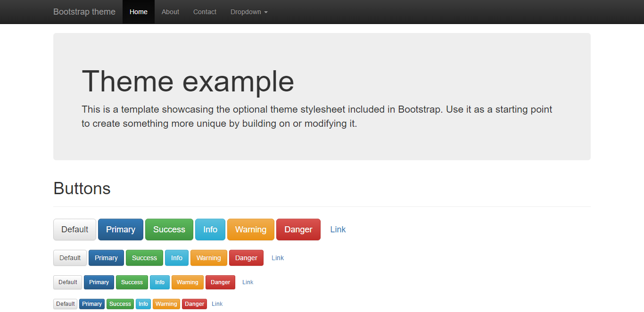Click the medium-sized Link text
Image resolution: width=644 pixels, height=312 pixels.
(x=278, y=258)
